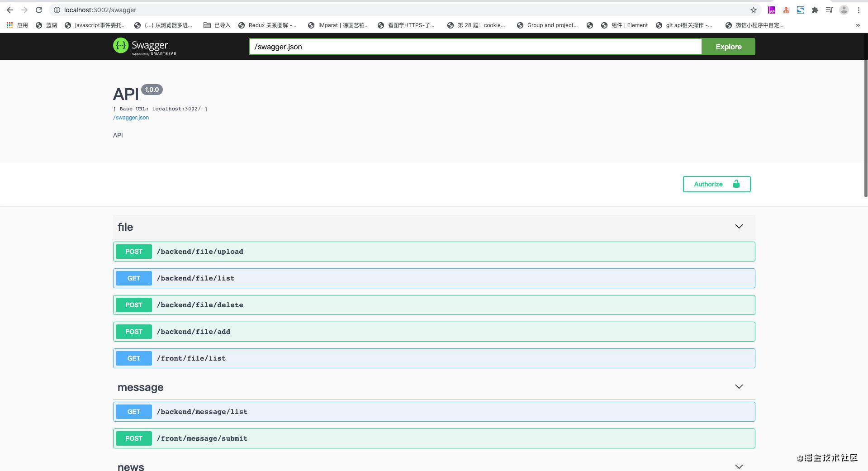Screen dimensions: 868x471
Task: Click the /swagger.json input field
Action: (475, 47)
